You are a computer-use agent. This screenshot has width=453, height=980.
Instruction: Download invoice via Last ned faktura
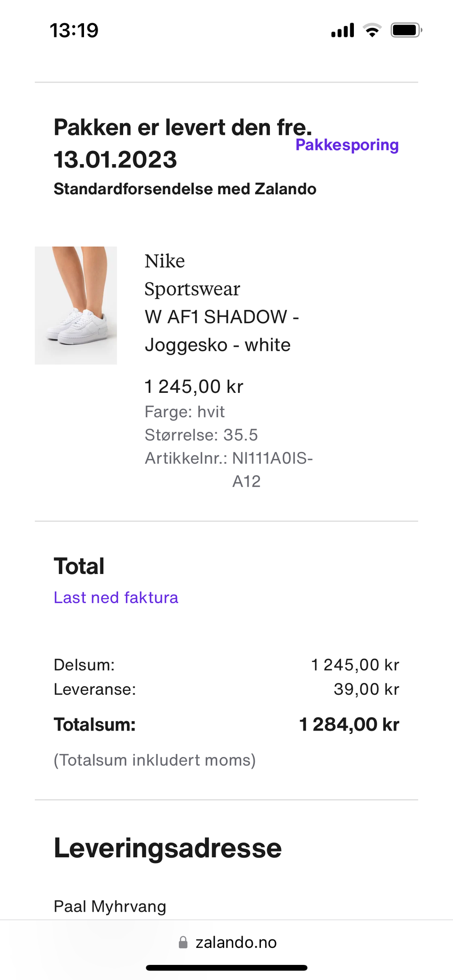116,598
